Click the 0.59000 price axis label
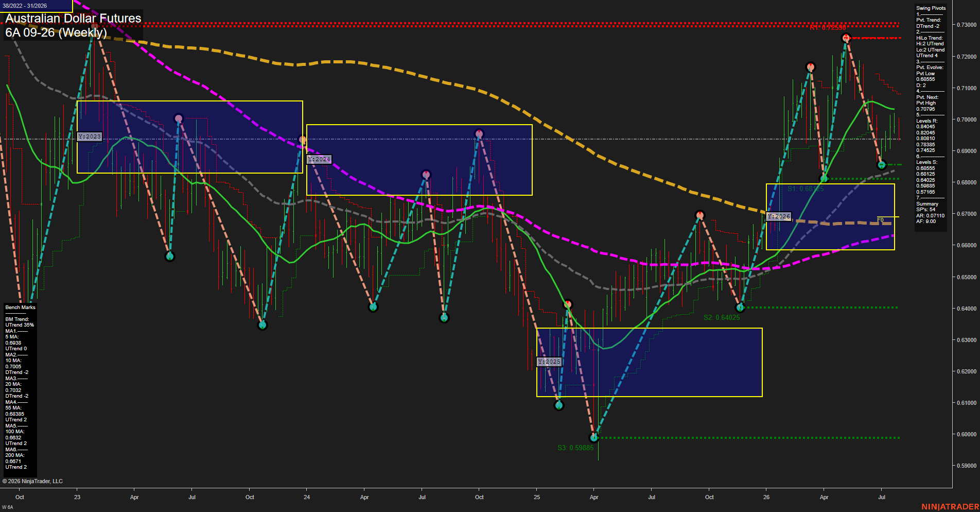 (966, 466)
